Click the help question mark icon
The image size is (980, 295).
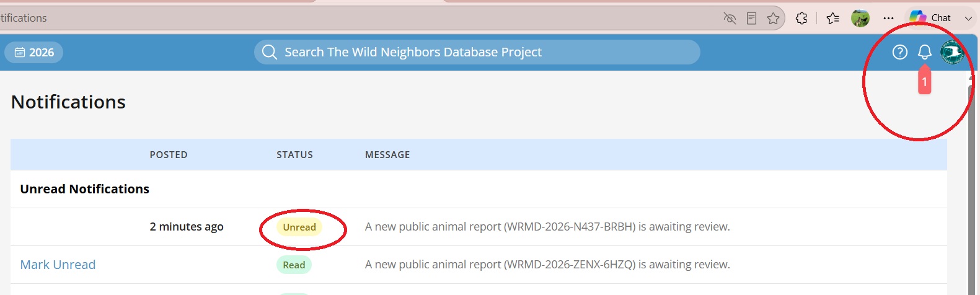899,52
